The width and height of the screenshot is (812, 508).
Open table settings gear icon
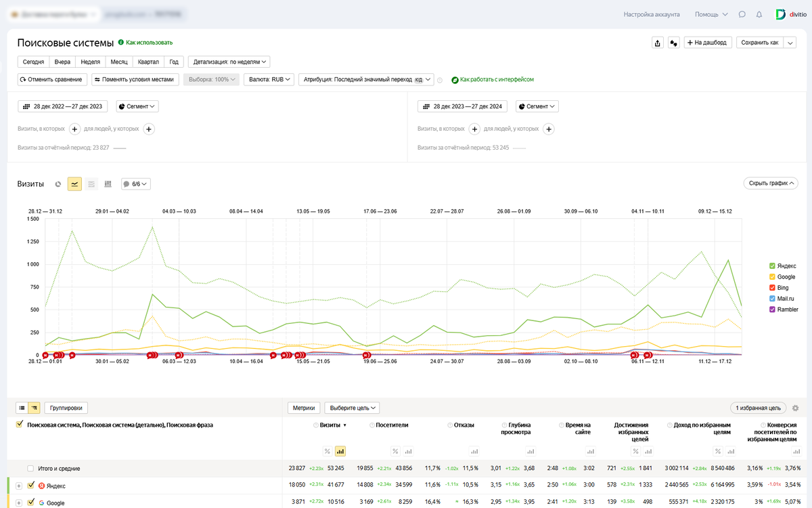795,408
